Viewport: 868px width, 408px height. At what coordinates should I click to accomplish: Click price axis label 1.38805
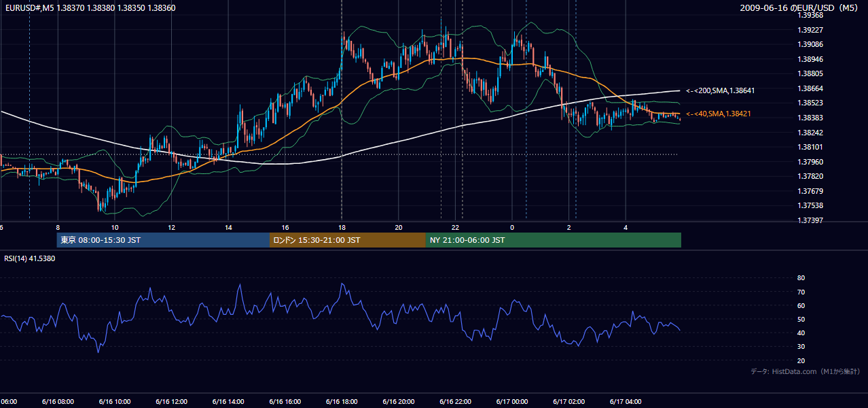(811, 73)
